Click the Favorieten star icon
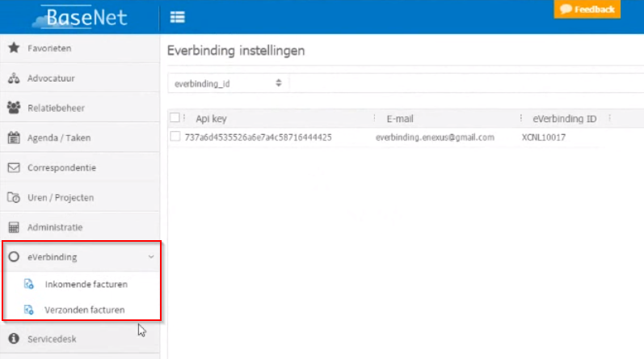The height and width of the screenshot is (359, 644). point(14,48)
